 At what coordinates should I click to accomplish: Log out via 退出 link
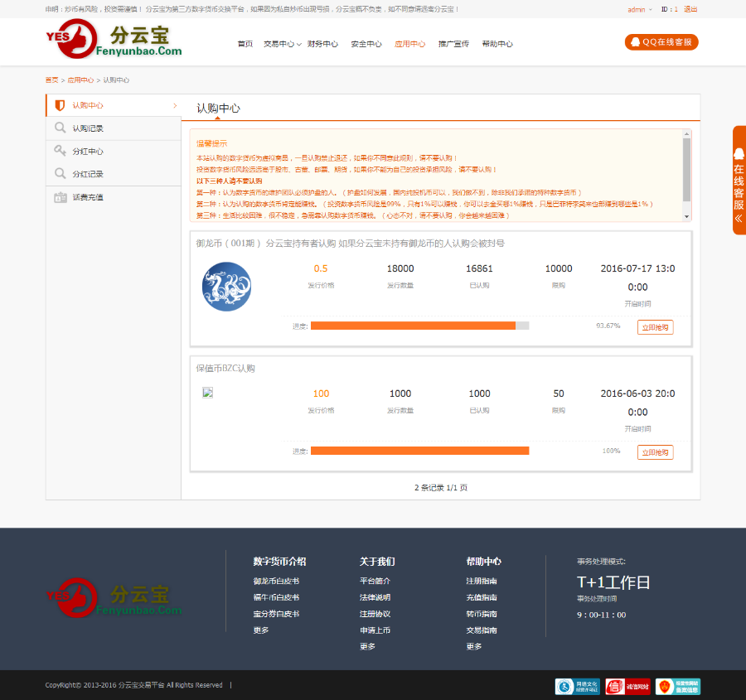pos(690,9)
